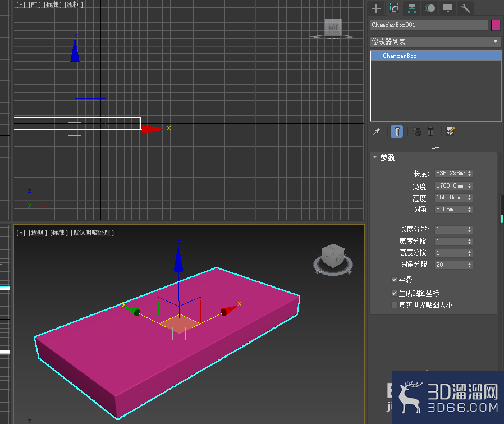This screenshot has height=424, width=504.
Task: Open the Hierarchy panel tab
Action: (x=412, y=8)
